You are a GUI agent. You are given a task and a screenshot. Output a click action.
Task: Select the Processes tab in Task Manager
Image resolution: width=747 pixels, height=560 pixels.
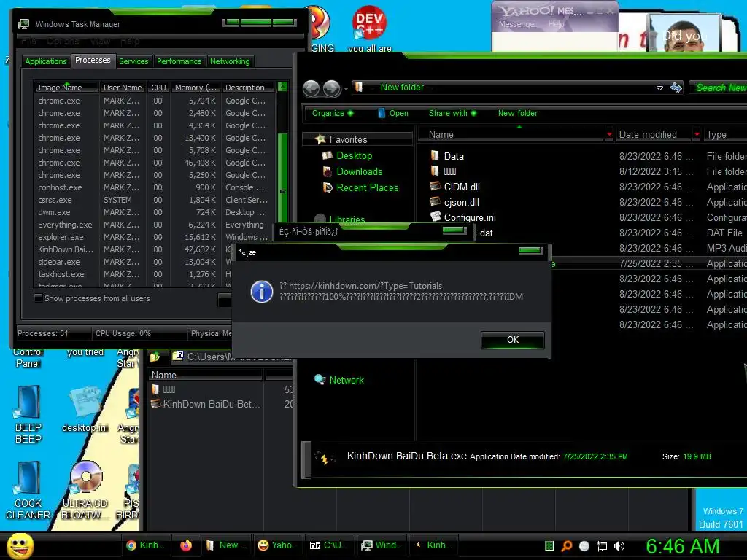[93, 60]
